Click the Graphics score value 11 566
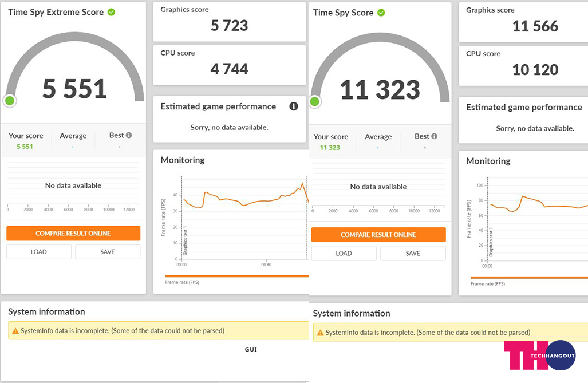Viewport: 588px width, 383px height. click(535, 26)
